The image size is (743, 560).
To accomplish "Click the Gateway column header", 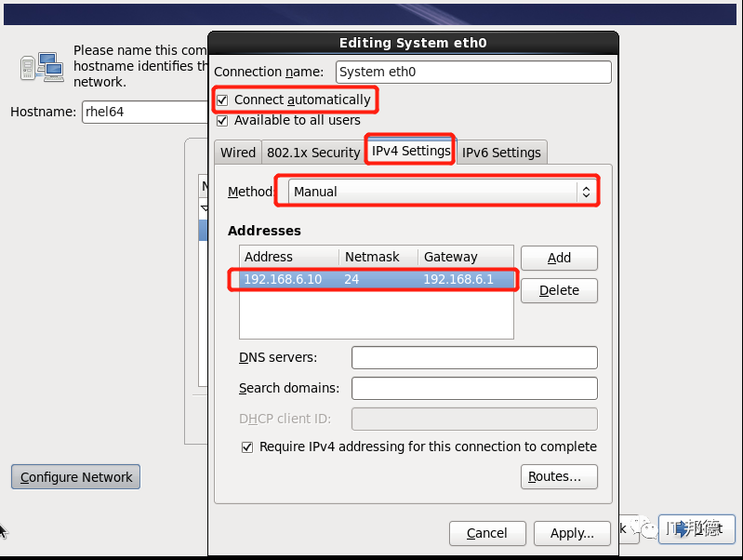I will point(466,257).
